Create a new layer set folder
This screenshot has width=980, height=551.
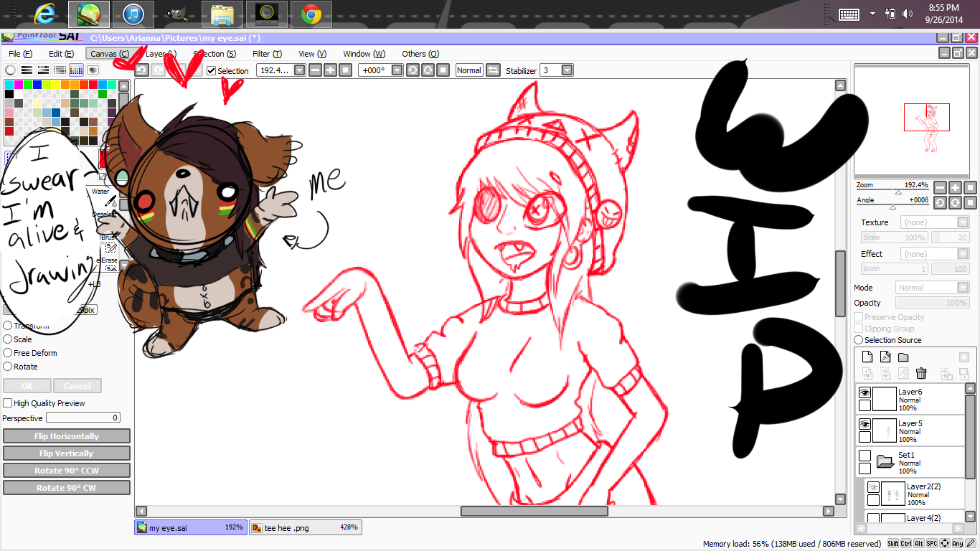903,357
